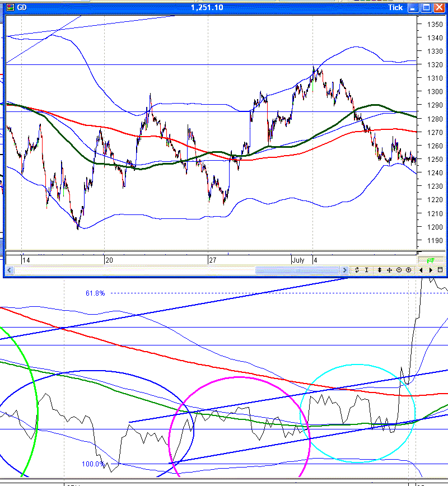This screenshot has width=448, height=486.
Task: Click the 1250 price axis label
Action: [435, 160]
